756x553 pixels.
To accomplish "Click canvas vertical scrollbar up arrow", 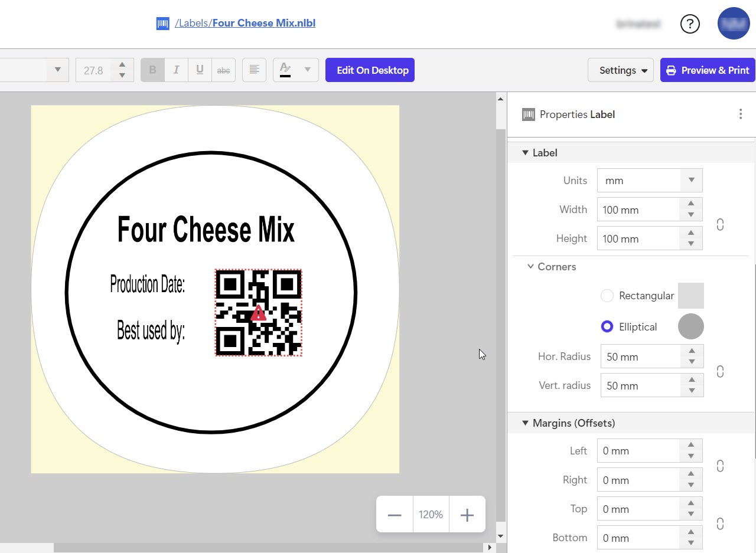I will (x=501, y=99).
